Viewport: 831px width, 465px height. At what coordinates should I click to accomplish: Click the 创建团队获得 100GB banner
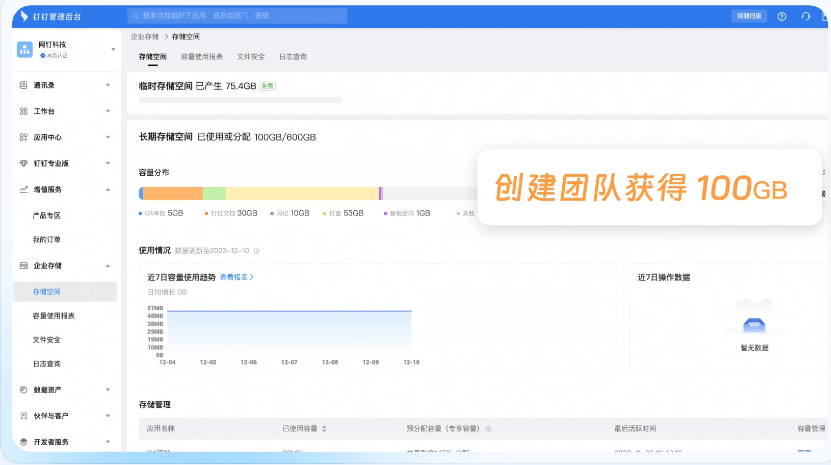coord(649,187)
